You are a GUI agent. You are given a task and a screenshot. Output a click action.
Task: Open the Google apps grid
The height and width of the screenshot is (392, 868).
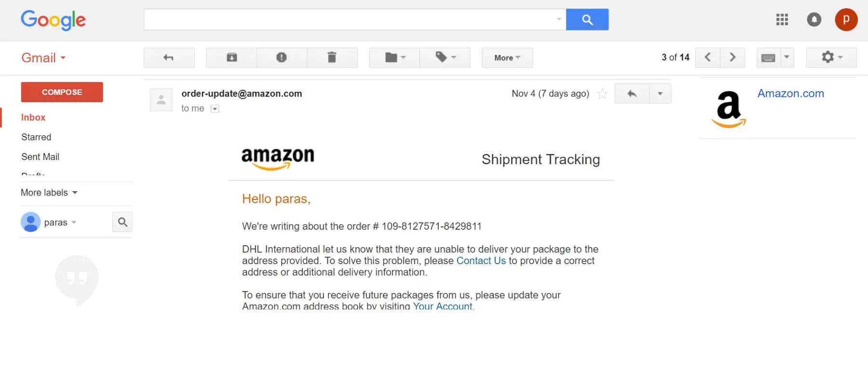(782, 20)
